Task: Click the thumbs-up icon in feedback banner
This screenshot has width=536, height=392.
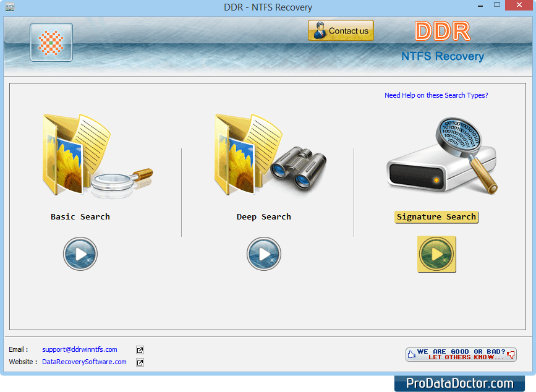Action: coord(412,354)
